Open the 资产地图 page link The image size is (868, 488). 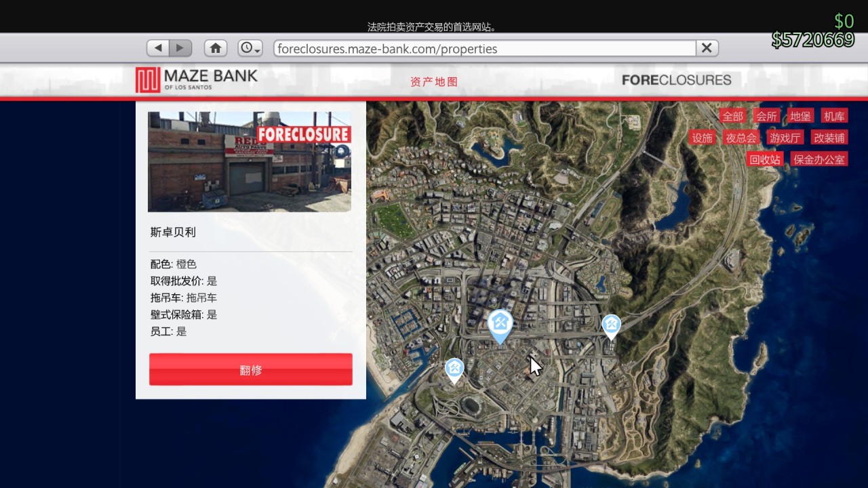434,81
